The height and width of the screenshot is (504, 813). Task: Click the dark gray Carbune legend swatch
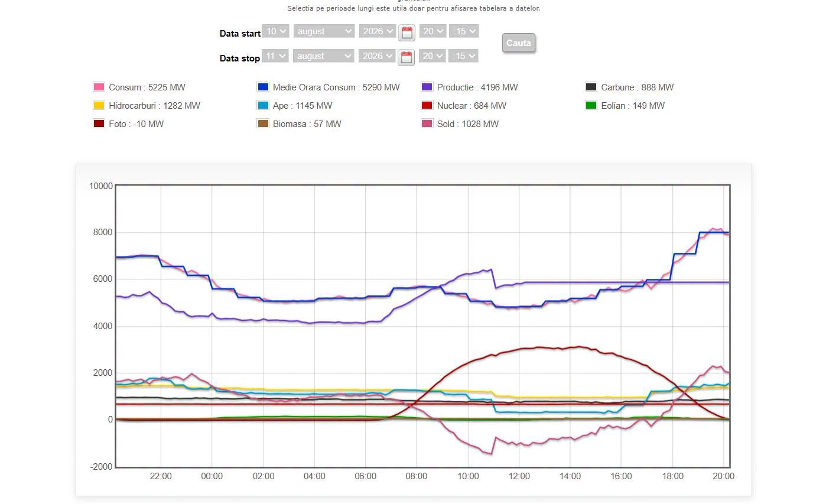point(591,87)
